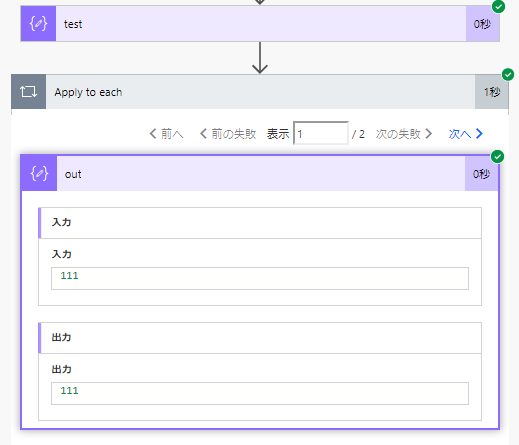This screenshot has width=519, height=445.
Task: Click the out action's 0秒 duration badge
Action: tap(482, 173)
